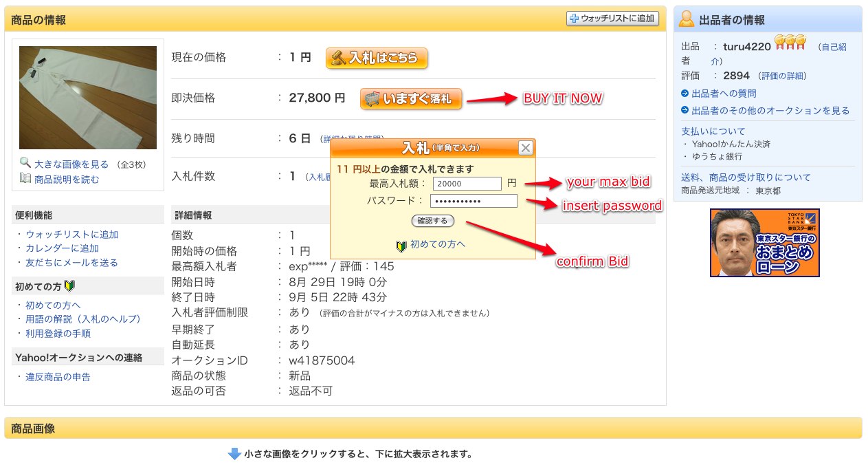Focus the パスワード password field
The height and width of the screenshot is (465, 868).
point(474,201)
